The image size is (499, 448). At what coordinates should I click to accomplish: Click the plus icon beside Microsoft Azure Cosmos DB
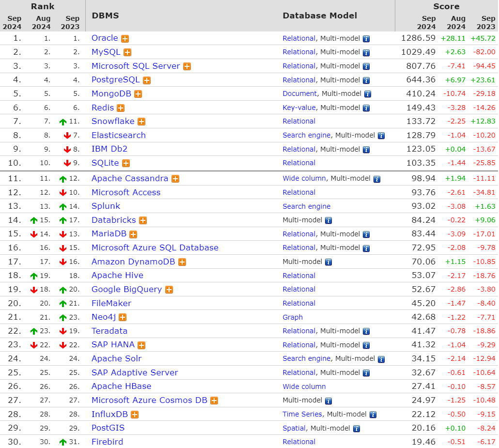coord(214,401)
